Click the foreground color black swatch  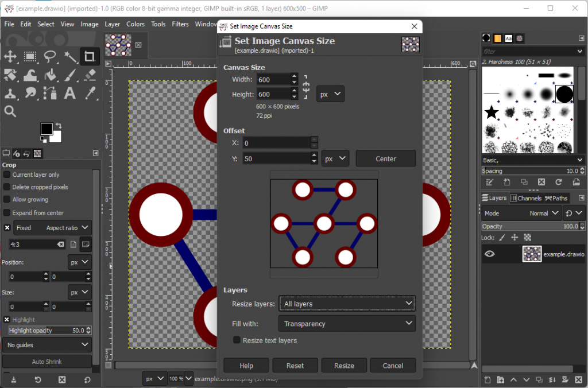[x=47, y=129]
